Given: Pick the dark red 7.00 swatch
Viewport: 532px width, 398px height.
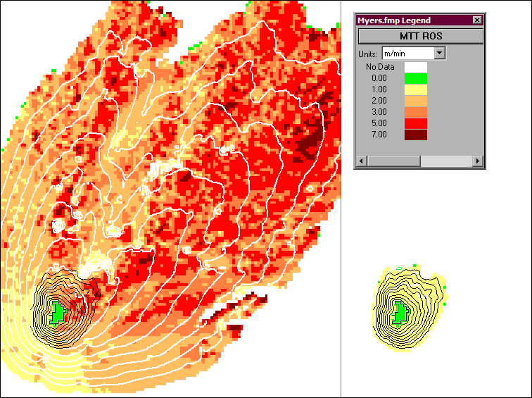Looking at the screenshot, I should (416, 135).
